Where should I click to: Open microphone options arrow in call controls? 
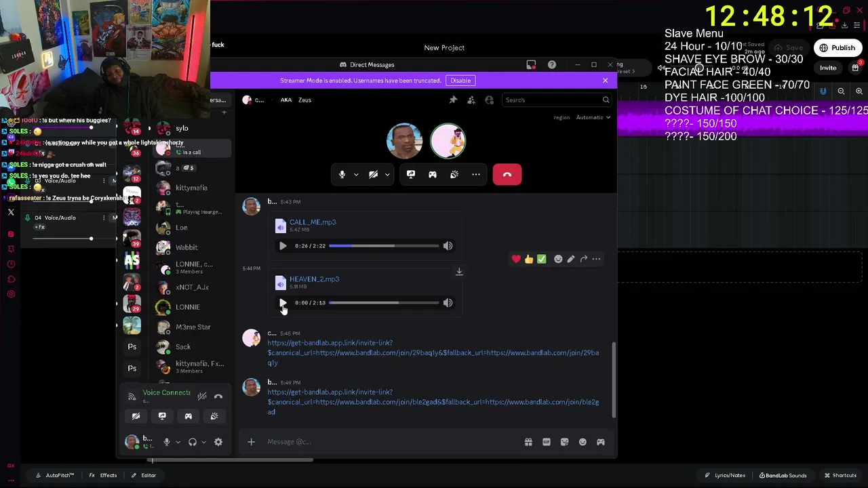click(356, 175)
